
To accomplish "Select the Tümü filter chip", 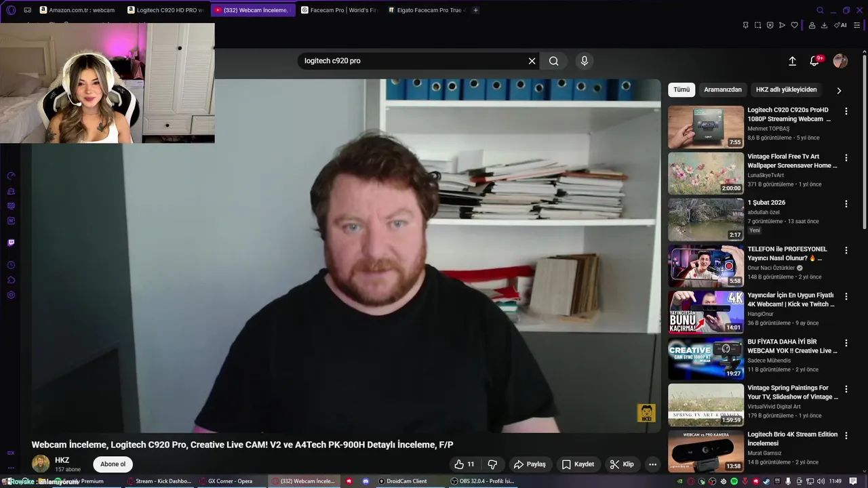I will point(682,89).
